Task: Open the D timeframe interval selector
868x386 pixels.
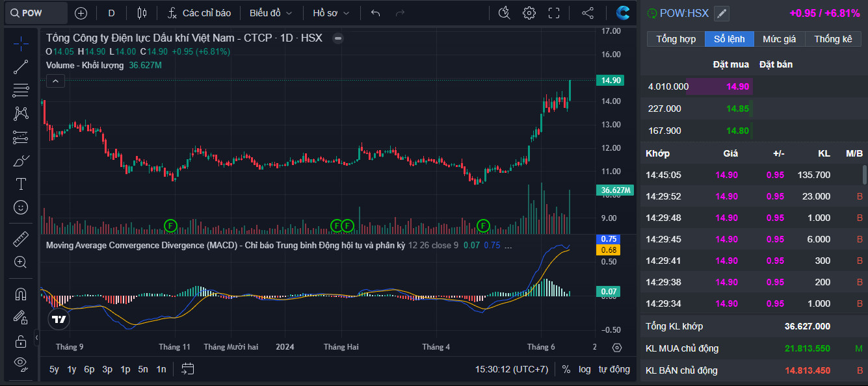Action: (112, 13)
